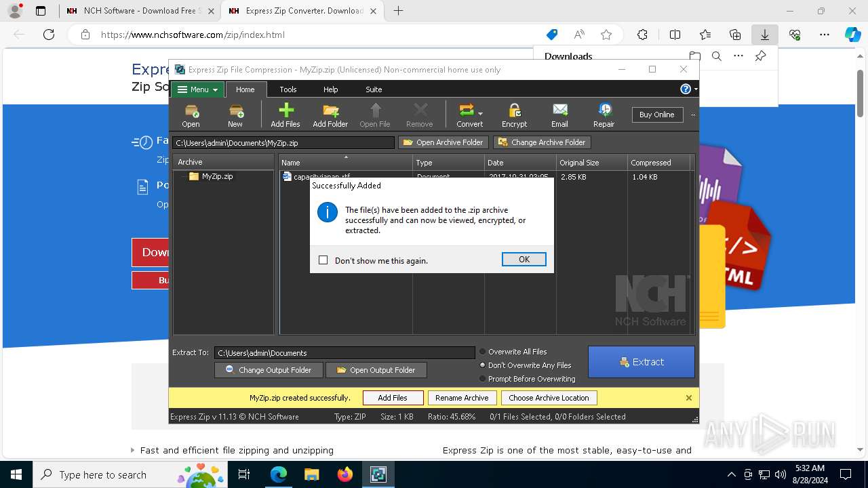Open Convert dropdown arrow
Viewport: 868px width, 488px height.
tap(480, 114)
